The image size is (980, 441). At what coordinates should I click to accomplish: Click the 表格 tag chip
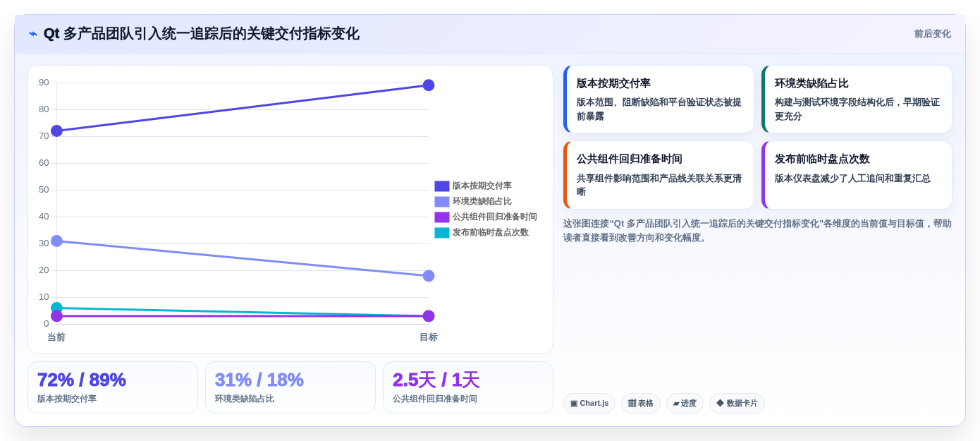tap(641, 404)
